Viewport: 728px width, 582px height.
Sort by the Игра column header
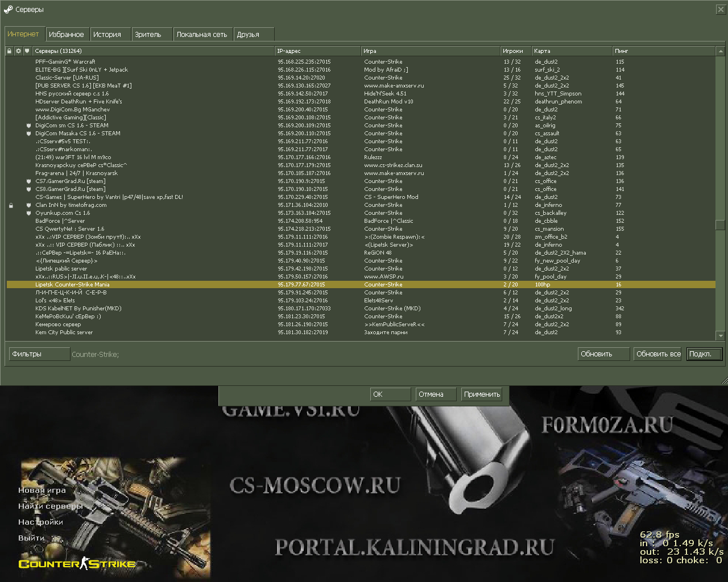[x=431, y=51]
